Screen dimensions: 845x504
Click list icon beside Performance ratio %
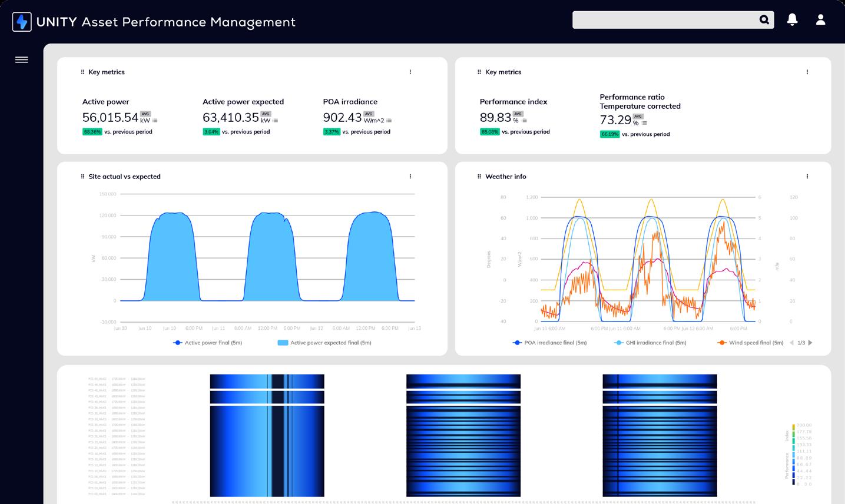coord(644,123)
